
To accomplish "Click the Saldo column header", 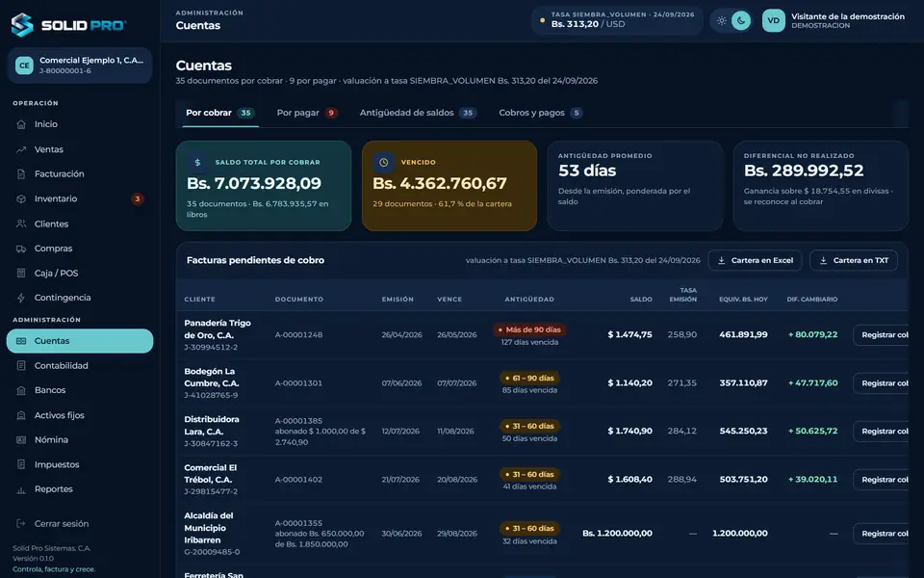I will point(641,300).
